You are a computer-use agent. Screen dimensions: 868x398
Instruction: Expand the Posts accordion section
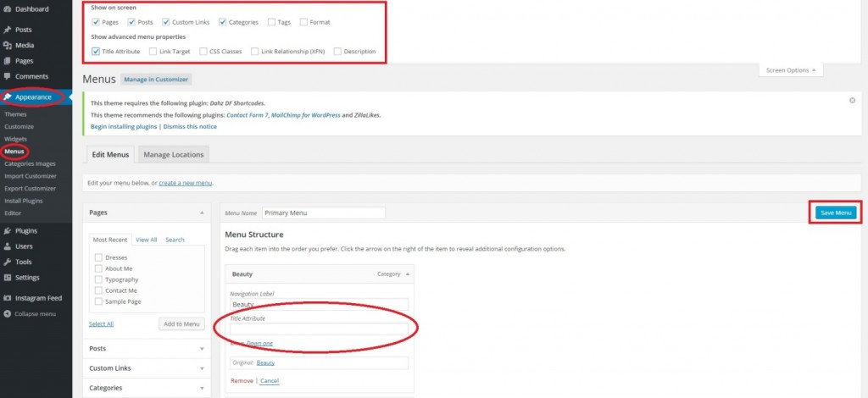(x=202, y=348)
